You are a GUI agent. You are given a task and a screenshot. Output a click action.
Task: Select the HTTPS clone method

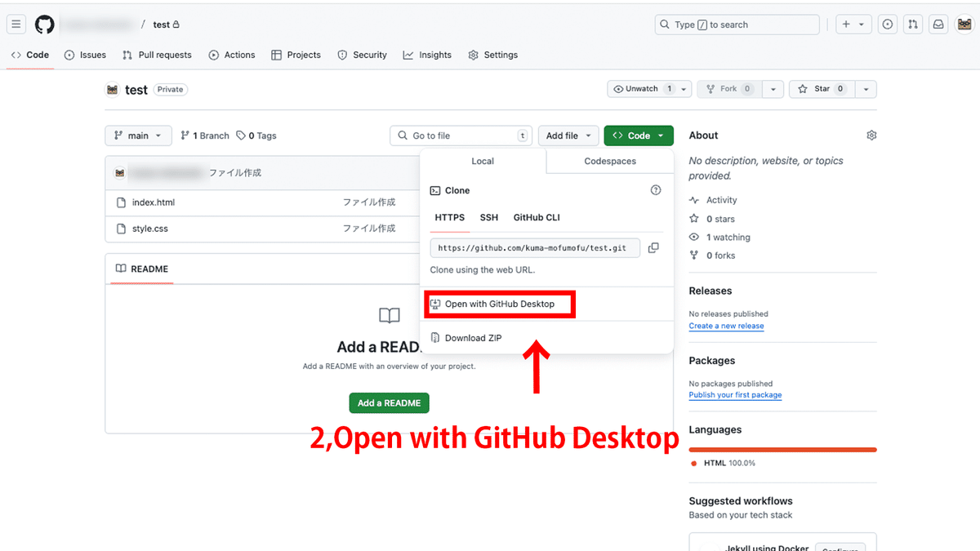coord(450,217)
